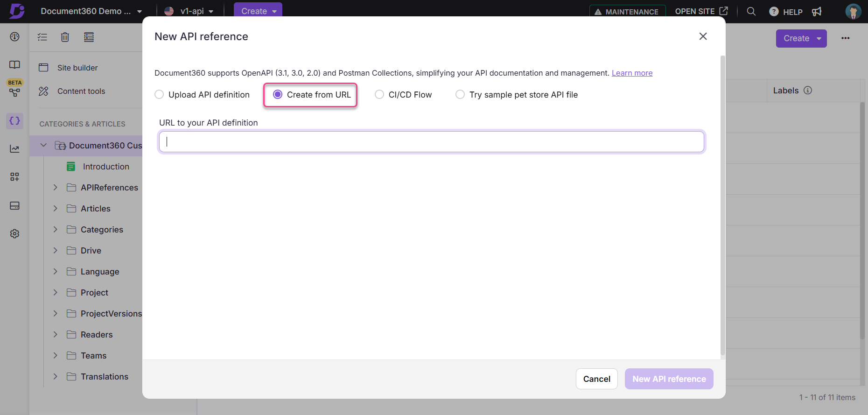Select Upload API definition radio button

click(159, 95)
